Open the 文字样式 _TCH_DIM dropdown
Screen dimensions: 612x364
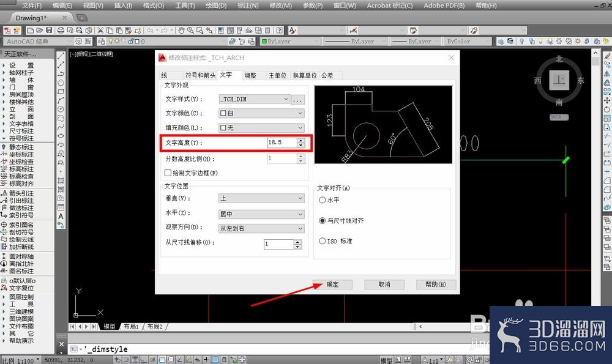(254, 99)
